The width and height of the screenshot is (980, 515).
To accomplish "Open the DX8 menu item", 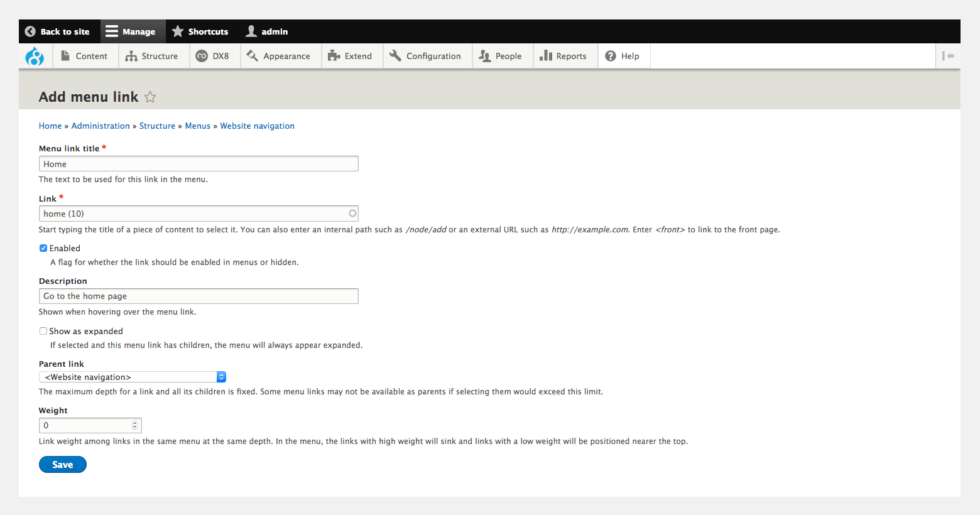I will (x=215, y=56).
